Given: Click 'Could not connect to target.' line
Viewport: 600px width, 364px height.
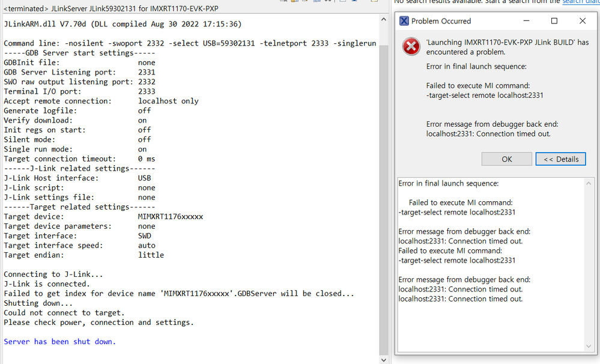Looking at the screenshot, I should tap(64, 313).
